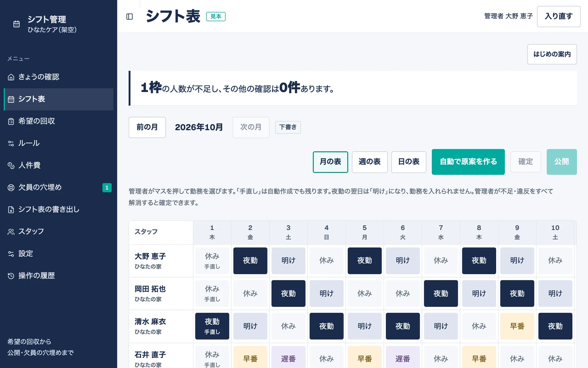Click 自動で原案を作る button
This screenshot has width=588, height=368.
click(468, 162)
